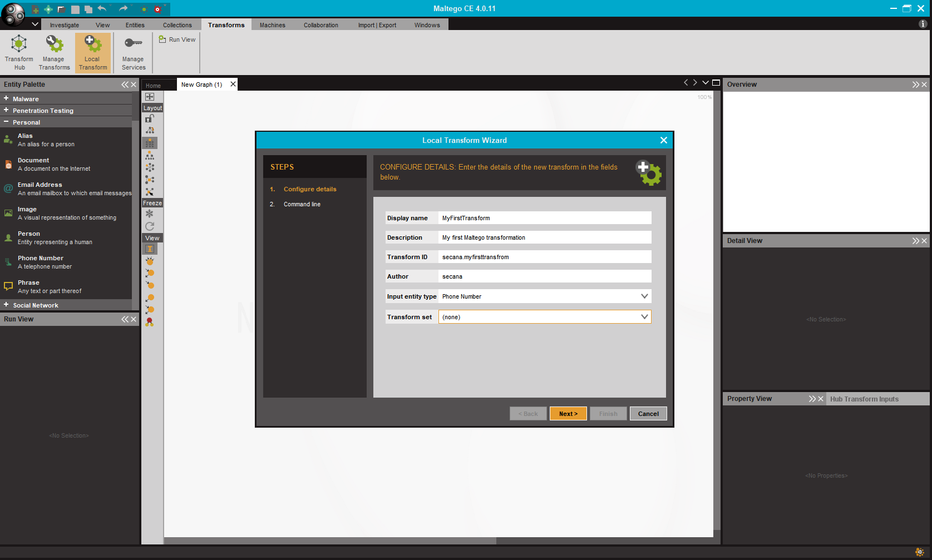Screen dimensions: 932x560
Task: Click the Description input field
Action: pyautogui.click(x=545, y=237)
